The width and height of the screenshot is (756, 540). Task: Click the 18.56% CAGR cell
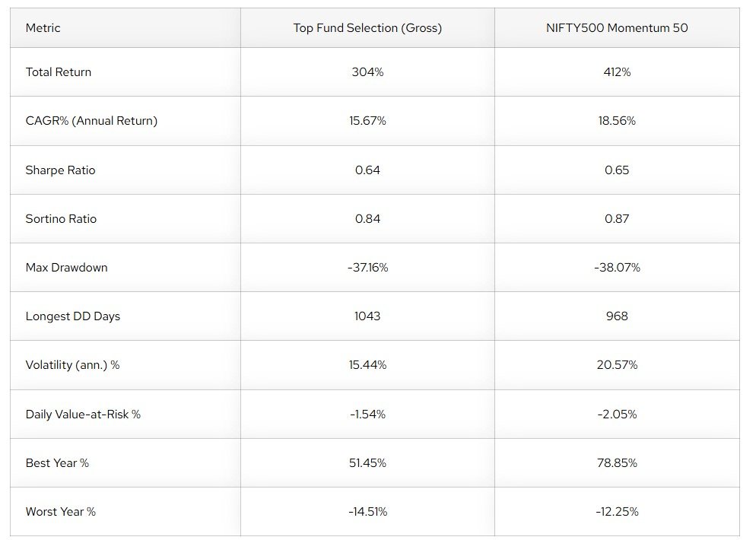[x=617, y=121]
